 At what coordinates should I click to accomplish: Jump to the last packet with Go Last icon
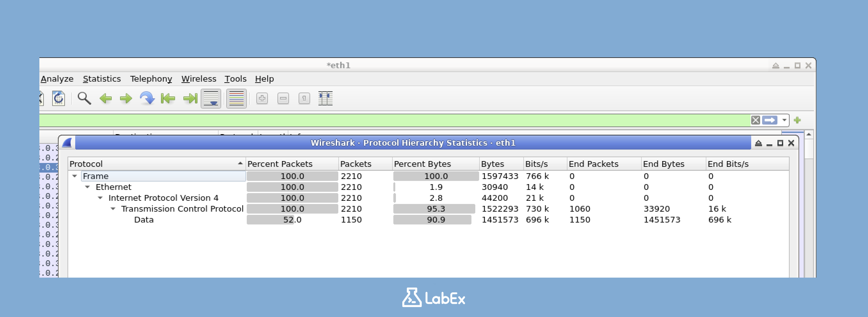click(190, 98)
